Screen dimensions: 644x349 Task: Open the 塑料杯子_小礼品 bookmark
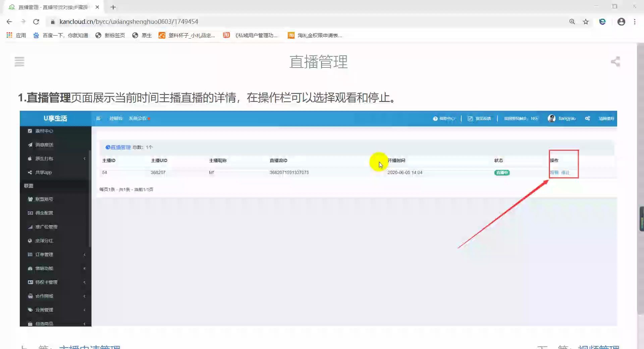point(187,35)
